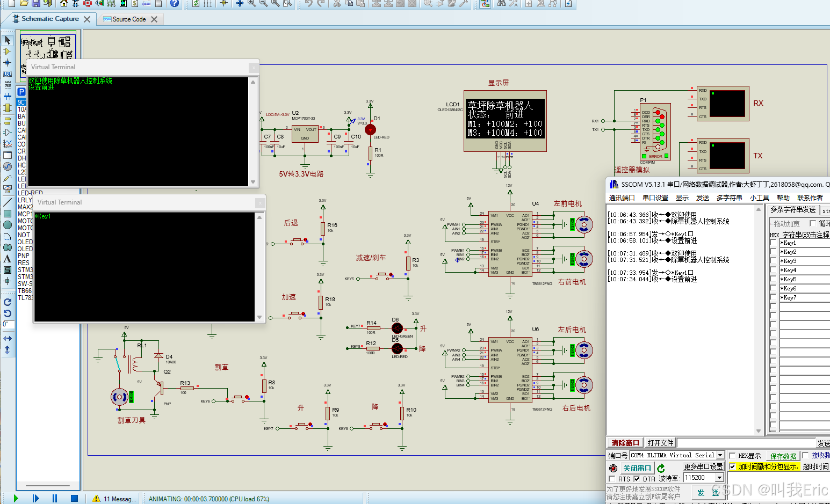Tick the HEX checkbox beside *Key3
Viewport: 830px width, 504px height.
(773, 261)
